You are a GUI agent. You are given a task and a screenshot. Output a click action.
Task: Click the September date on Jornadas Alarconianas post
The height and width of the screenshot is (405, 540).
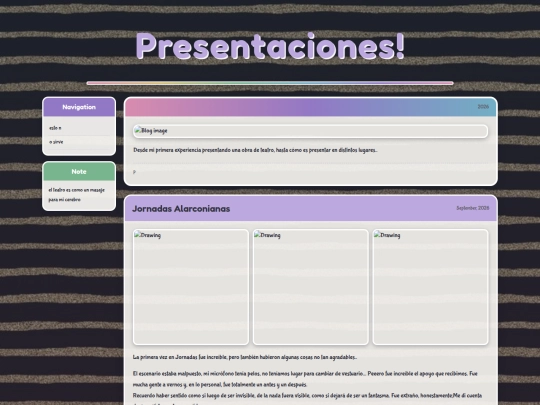472,208
